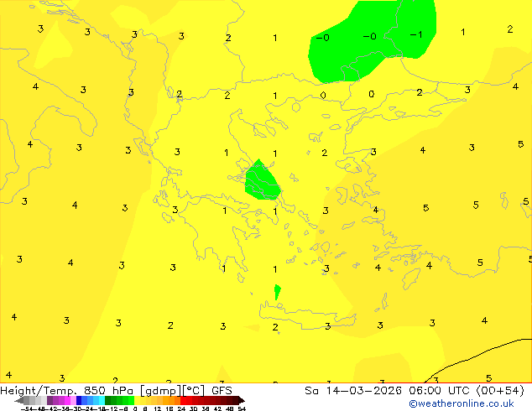The width and height of the screenshot is (532, 411).
Task: Click the "12" legend scale value
Action: click(x=158, y=408)
